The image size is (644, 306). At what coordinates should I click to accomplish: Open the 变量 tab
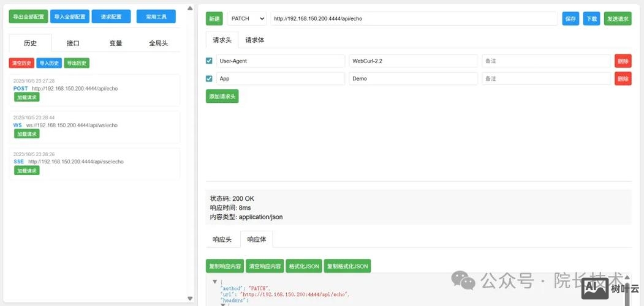[116, 43]
